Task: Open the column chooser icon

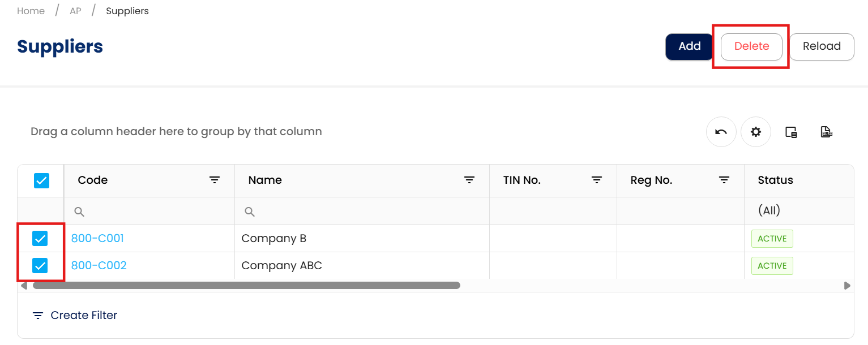Action: click(x=791, y=132)
